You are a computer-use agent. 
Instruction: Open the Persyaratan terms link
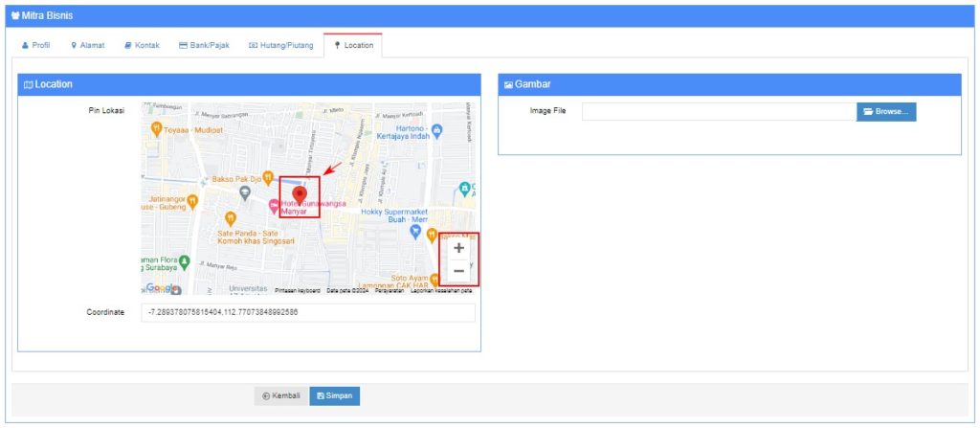(x=390, y=291)
